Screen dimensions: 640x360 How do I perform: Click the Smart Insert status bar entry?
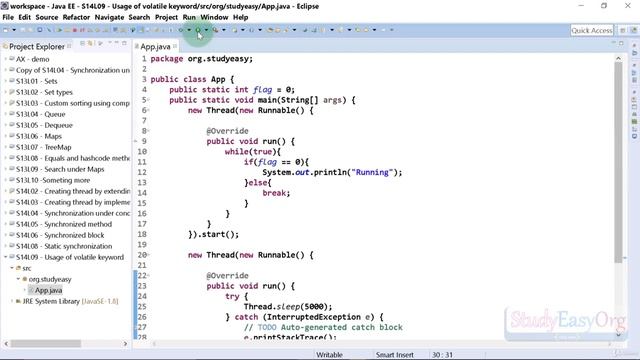coord(394,355)
